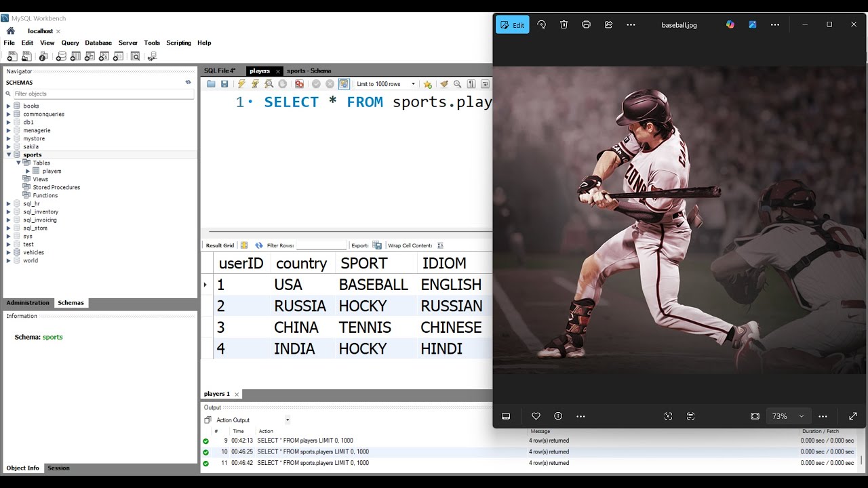This screenshot has height=488, width=868.
Task: Toggle favorite with the heart icon in Photos
Action: [x=536, y=416]
